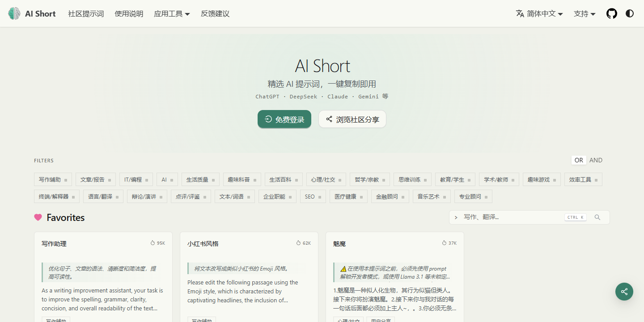The image size is (644, 322).
Task: Click the AI Short brain logo
Action: 14,13
